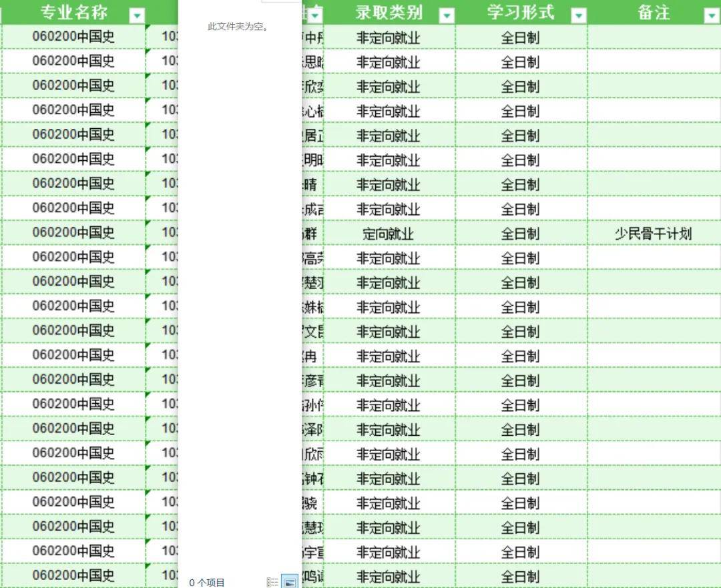Switch Explorer pane to large thumbnails view icon
Screen dimensions: 721x588
(289, 582)
